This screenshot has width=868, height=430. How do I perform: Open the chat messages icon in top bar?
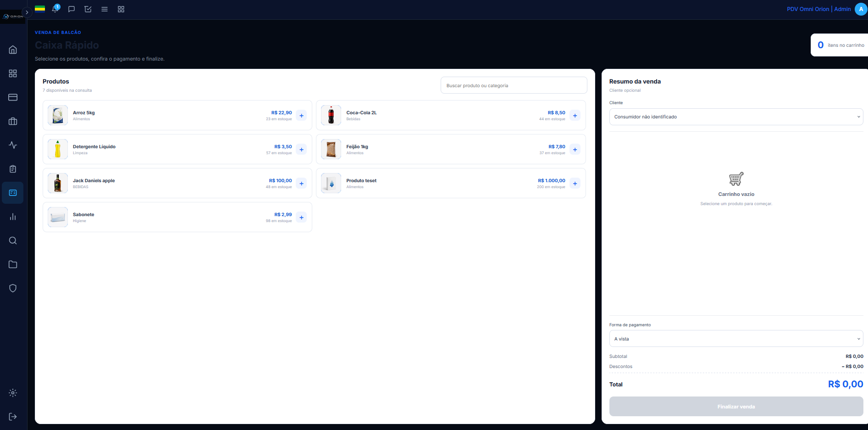click(x=72, y=9)
